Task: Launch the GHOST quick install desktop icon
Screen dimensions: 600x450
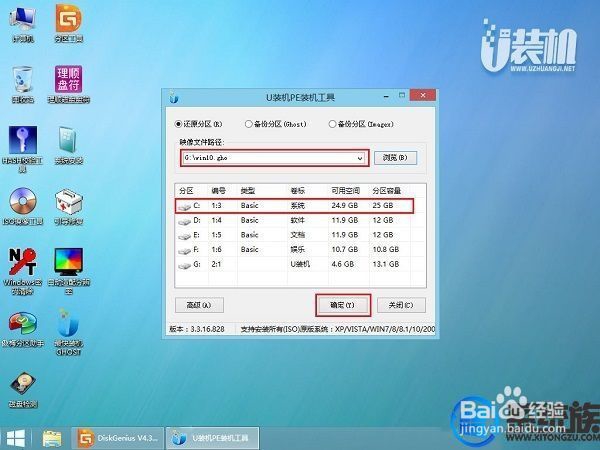Action: (68, 332)
